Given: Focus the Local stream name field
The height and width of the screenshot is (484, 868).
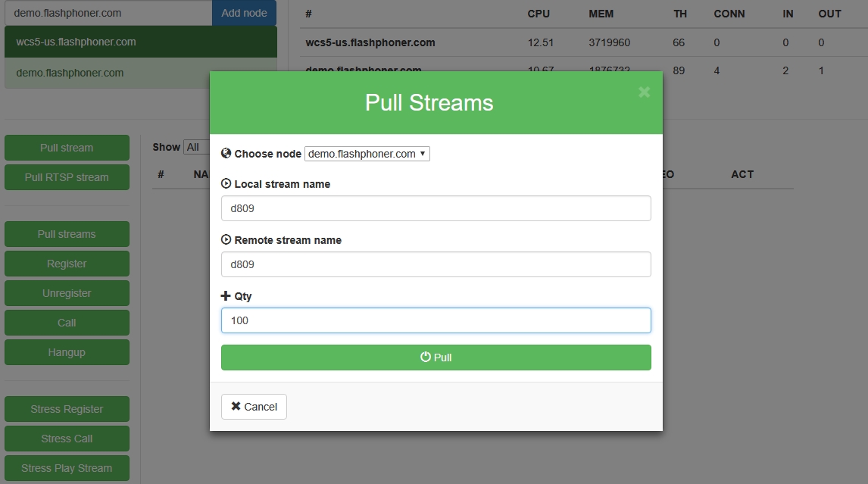Looking at the screenshot, I should pos(436,208).
